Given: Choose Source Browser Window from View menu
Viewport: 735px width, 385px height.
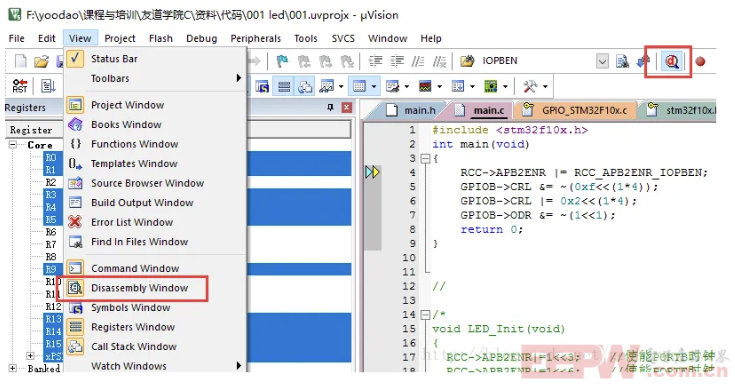Looking at the screenshot, I should tap(155, 183).
